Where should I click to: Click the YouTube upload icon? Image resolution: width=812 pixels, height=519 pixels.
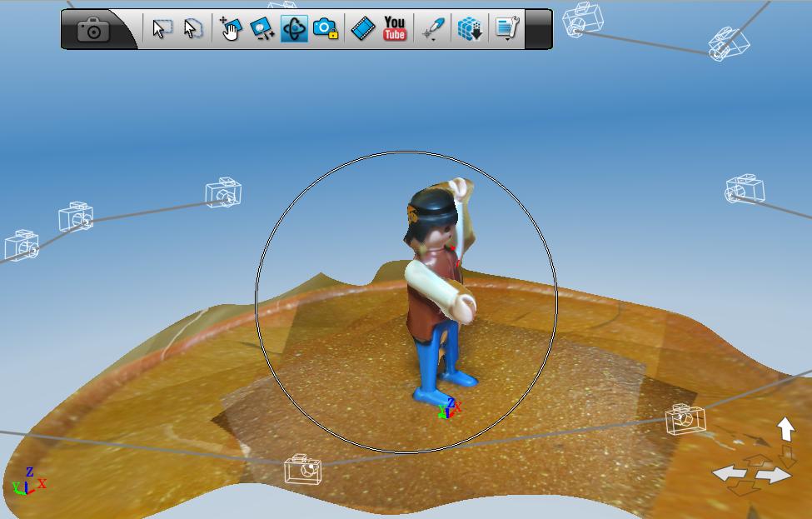tap(394, 28)
